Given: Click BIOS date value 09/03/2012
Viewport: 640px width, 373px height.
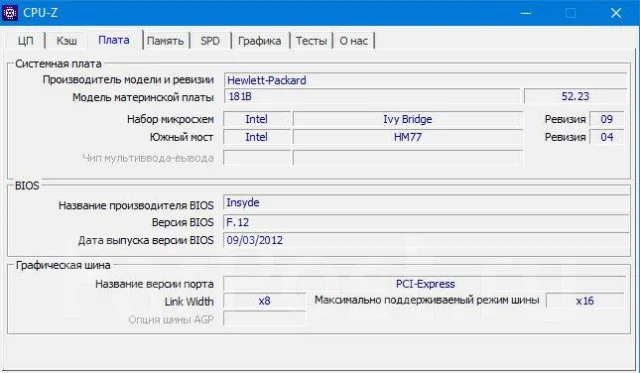Looking at the screenshot, I should (426, 240).
